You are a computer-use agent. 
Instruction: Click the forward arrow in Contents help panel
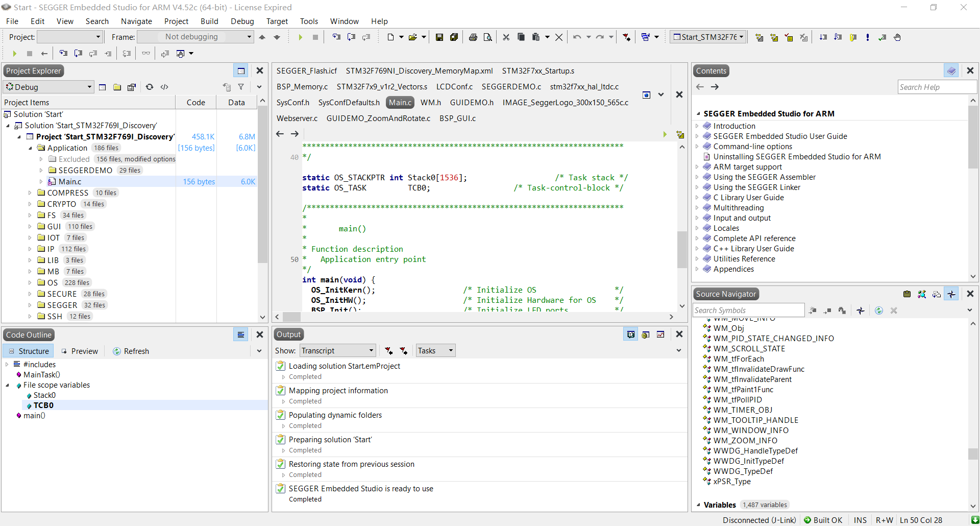pos(715,87)
